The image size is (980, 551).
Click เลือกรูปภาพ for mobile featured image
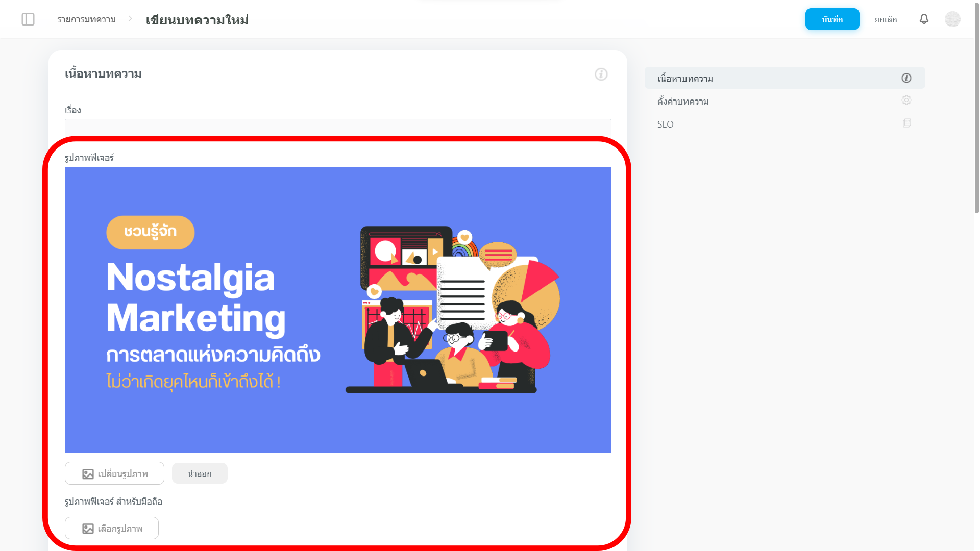coord(112,528)
